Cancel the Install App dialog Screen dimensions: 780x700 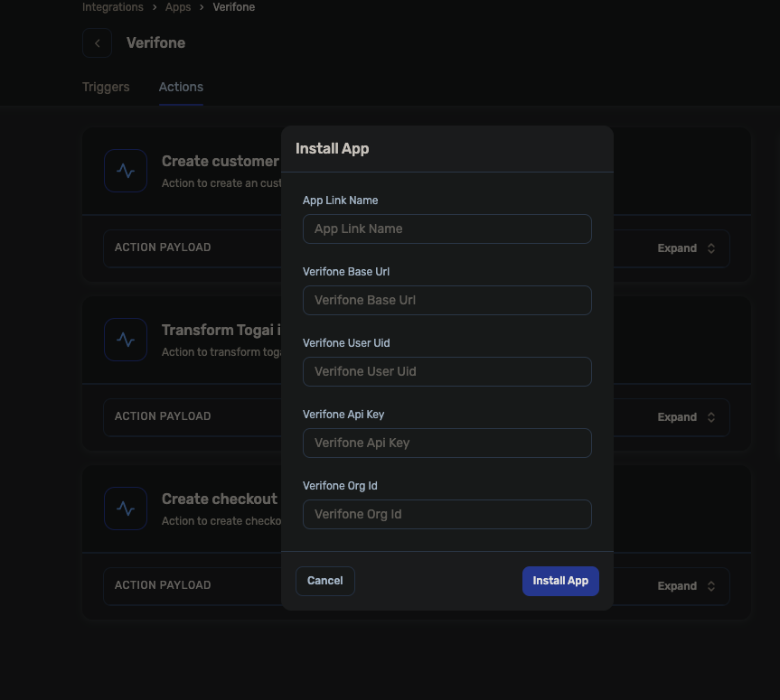tap(324, 581)
